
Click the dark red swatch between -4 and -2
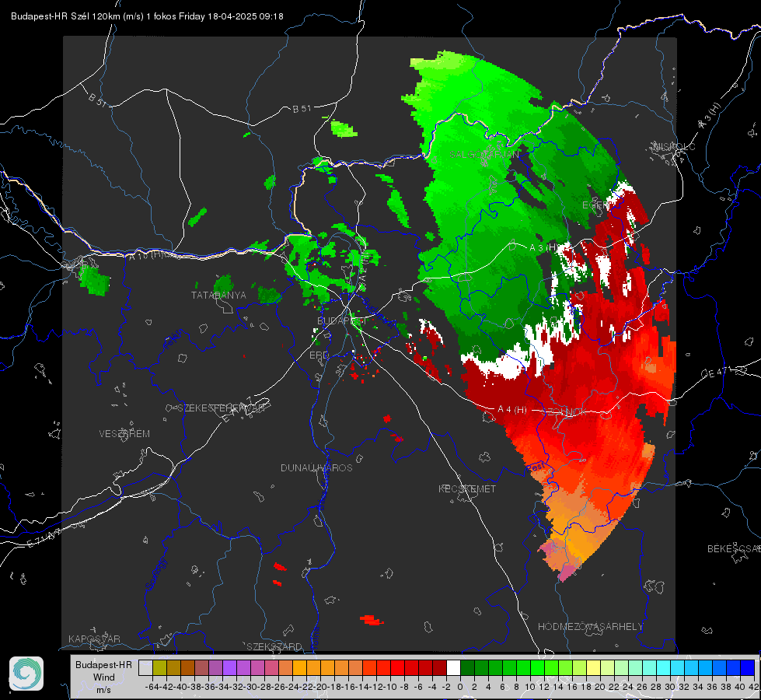(439, 667)
